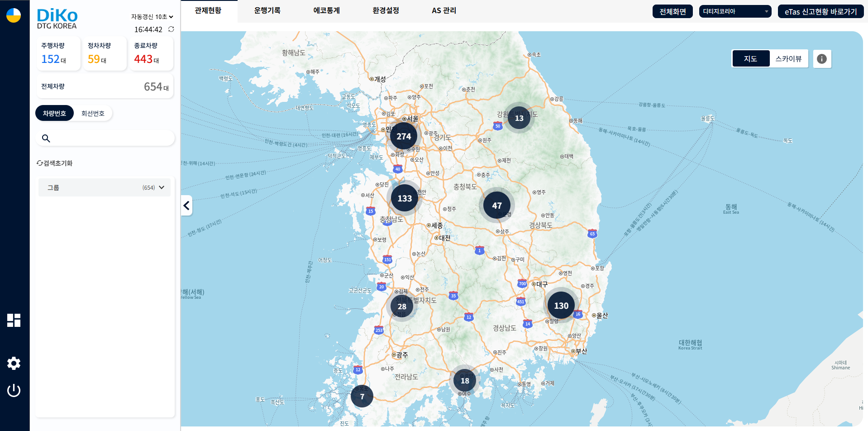Open settings via the gear icon
The height and width of the screenshot is (431, 868).
click(x=14, y=363)
